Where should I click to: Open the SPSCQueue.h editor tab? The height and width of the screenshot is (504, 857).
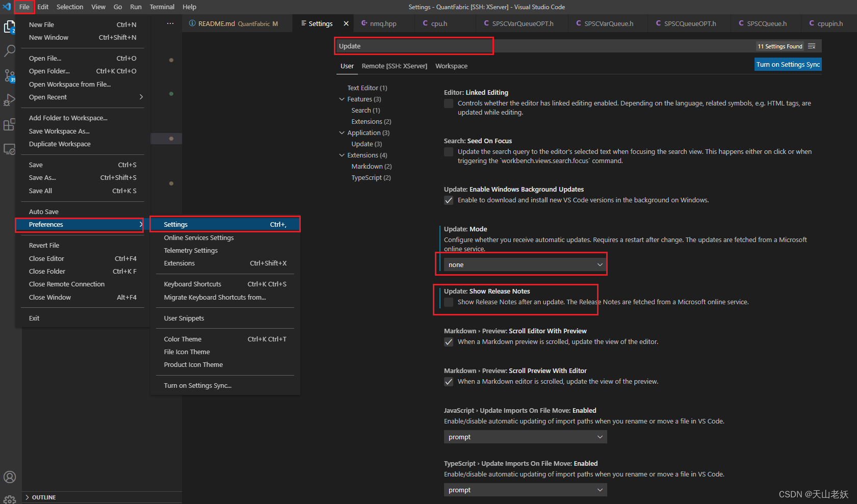[x=766, y=23]
